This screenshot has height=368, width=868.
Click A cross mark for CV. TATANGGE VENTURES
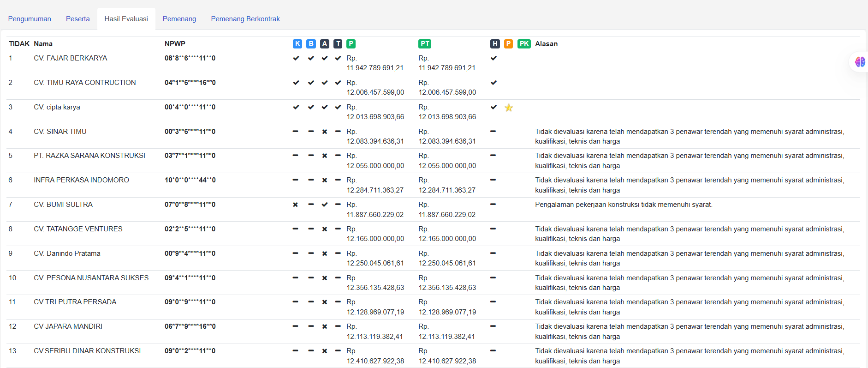coord(325,229)
